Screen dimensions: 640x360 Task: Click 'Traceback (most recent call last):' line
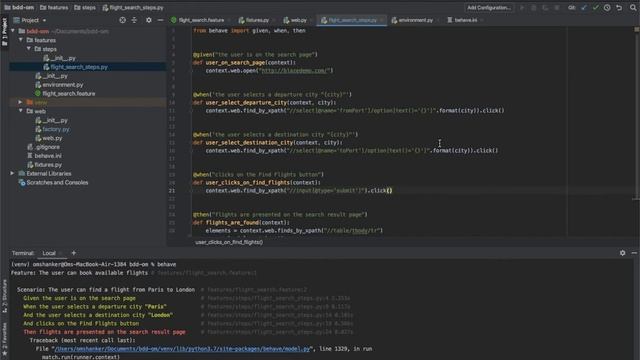[x=82, y=340]
